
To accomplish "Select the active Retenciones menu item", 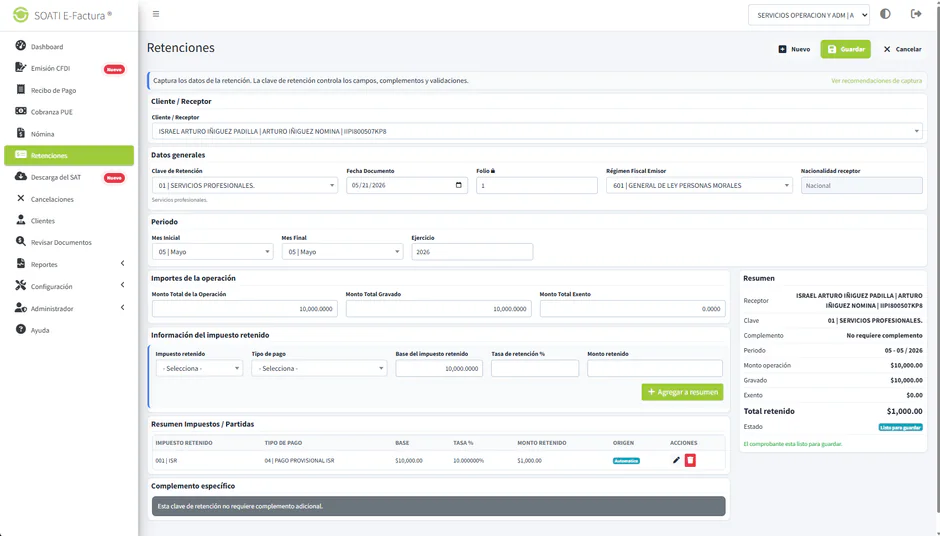I will [69, 155].
